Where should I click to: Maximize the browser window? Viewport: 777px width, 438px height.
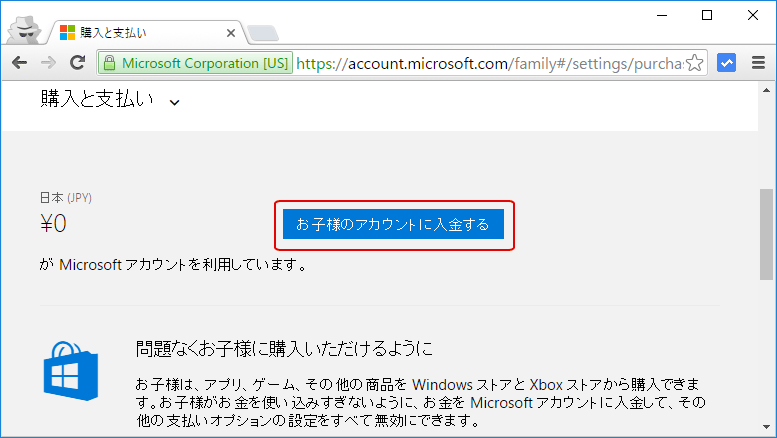click(x=707, y=15)
